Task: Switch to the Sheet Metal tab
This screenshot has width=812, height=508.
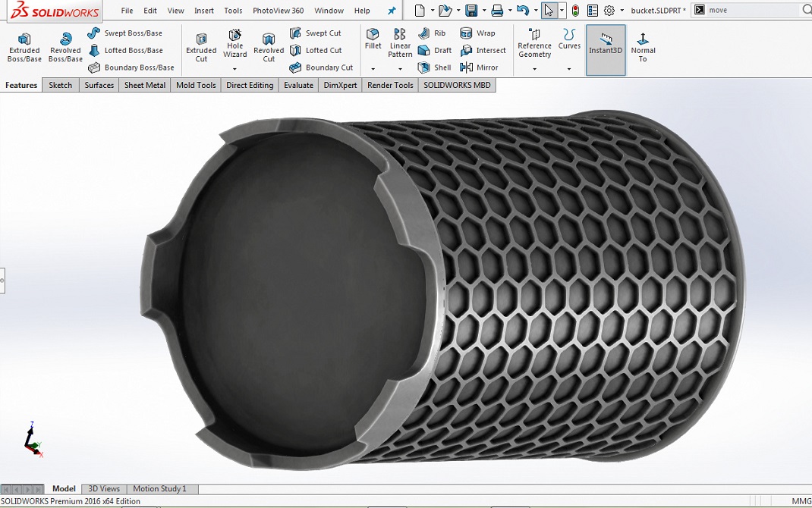Action: coord(144,86)
